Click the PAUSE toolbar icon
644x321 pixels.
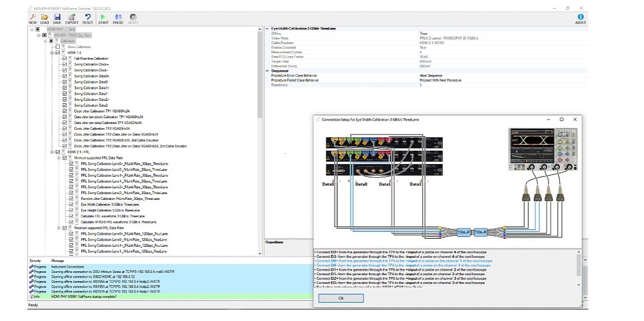(118, 17)
